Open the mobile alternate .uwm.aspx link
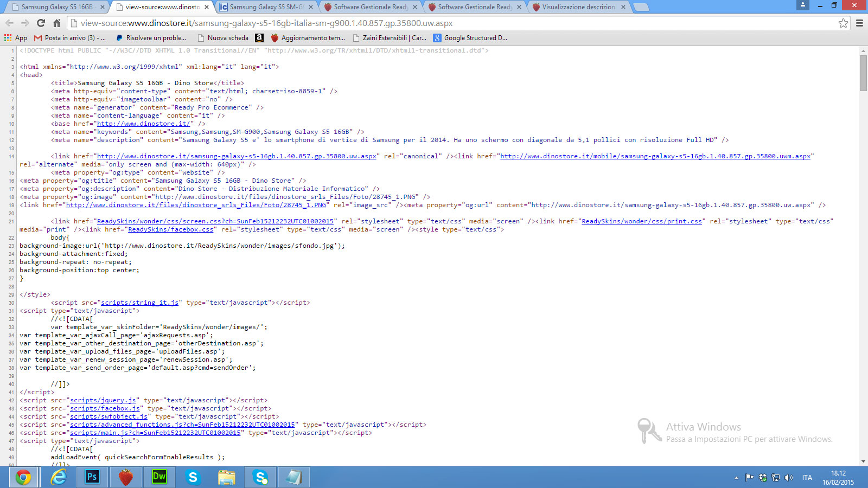868x488 pixels. pos(655,156)
